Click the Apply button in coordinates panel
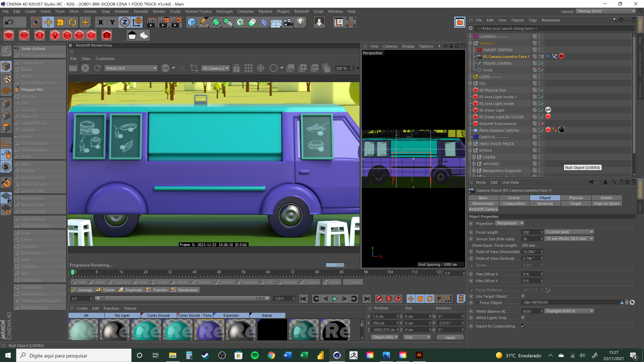The width and height of the screenshot is (644, 362). point(450,337)
